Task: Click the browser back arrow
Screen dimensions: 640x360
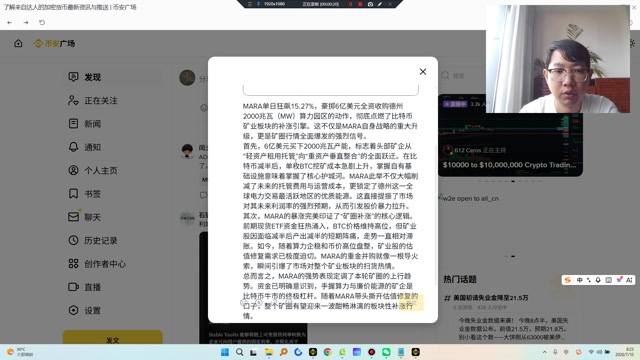Action: 9,22
